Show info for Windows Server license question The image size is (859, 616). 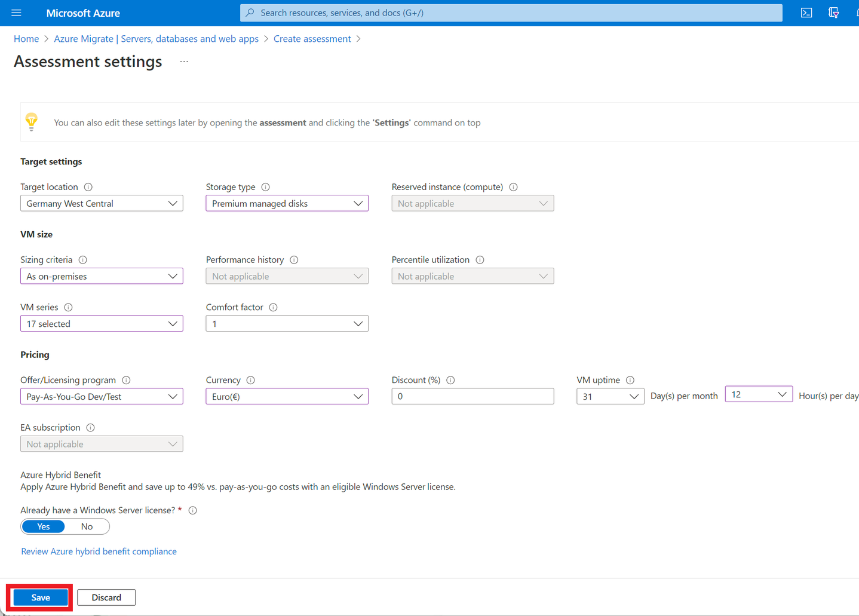pyautogui.click(x=193, y=510)
